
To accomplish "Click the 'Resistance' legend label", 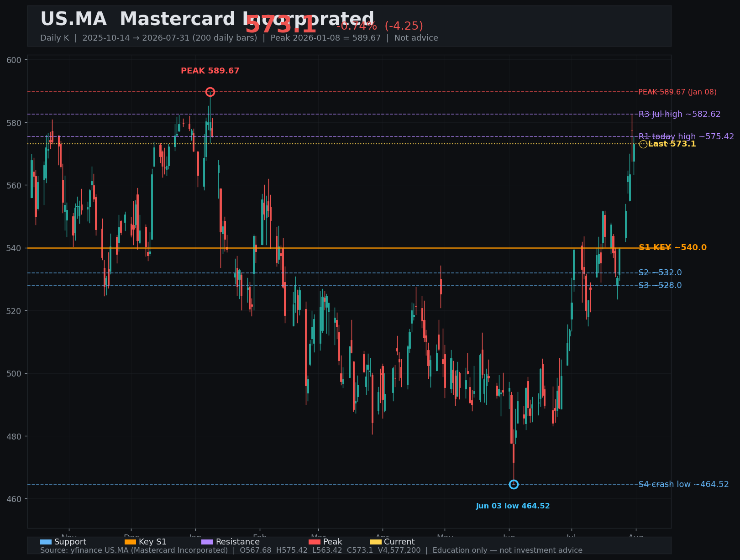I will [x=238, y=542].
